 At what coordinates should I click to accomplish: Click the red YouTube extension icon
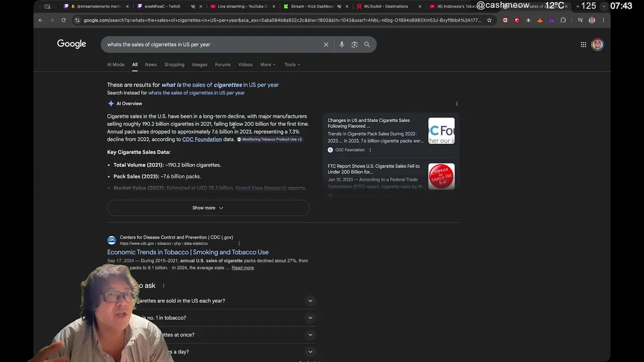coord(506,20)
